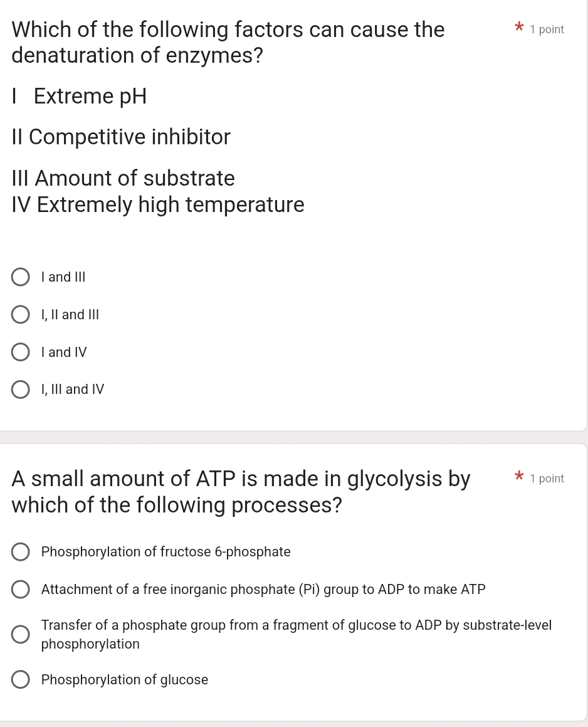The image size is (588, 727).
Task: Click the "Extremely high temperature" statement text
Action: [x=158, y=204]
